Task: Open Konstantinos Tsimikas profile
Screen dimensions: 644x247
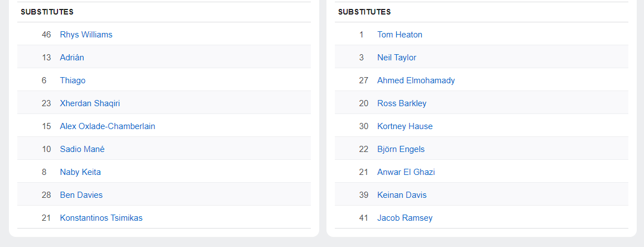Action: click(x=101, y=218)
